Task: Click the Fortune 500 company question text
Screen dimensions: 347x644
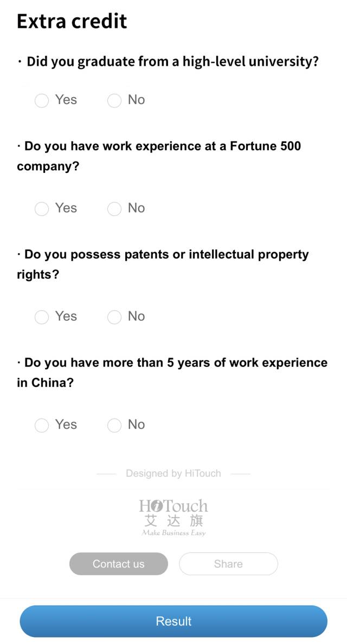Action: pos(159,156)
